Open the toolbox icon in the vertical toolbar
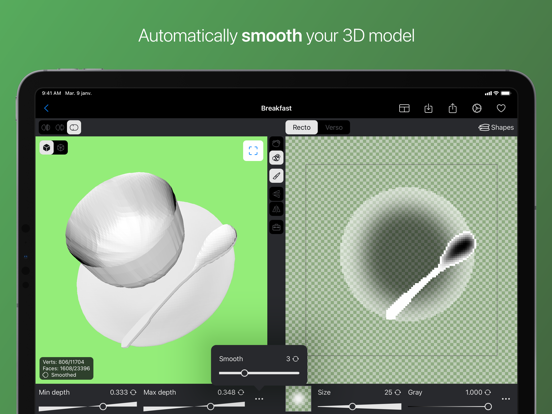 [276, 227]
